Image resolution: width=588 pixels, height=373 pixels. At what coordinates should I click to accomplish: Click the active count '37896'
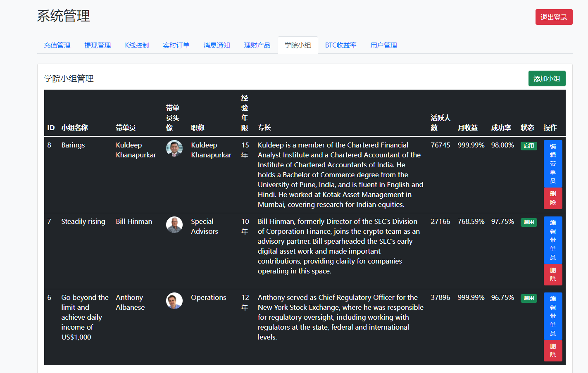tap(440, 297)
